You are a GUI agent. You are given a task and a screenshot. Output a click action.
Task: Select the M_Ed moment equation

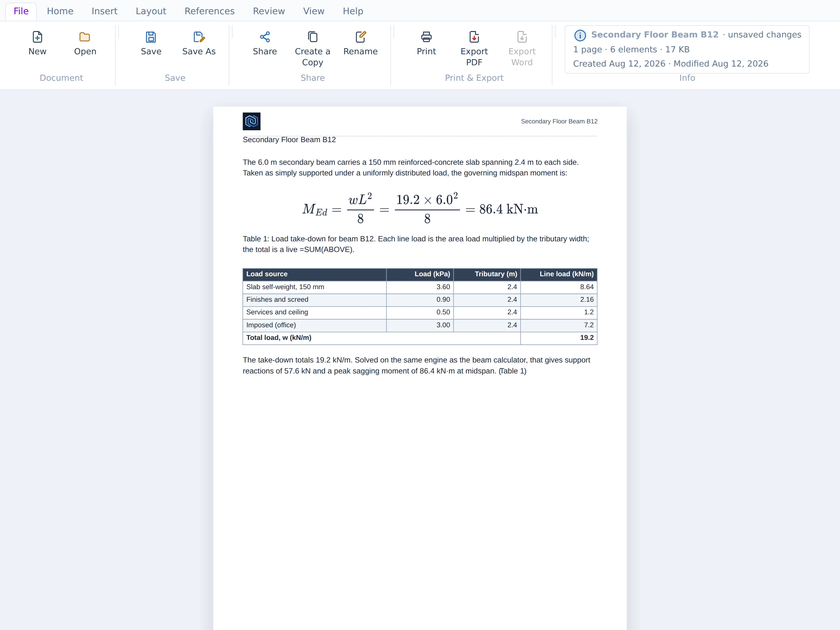[x=420, y=208]
